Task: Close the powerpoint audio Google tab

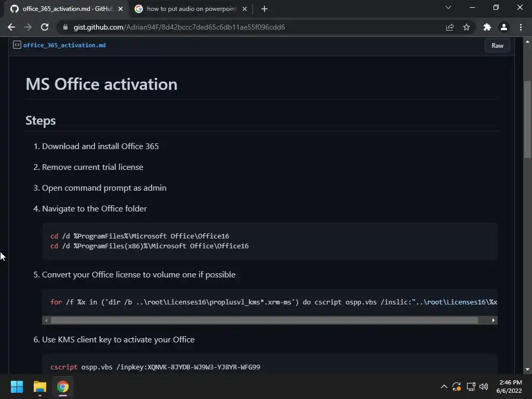Action: coord(245,9)
